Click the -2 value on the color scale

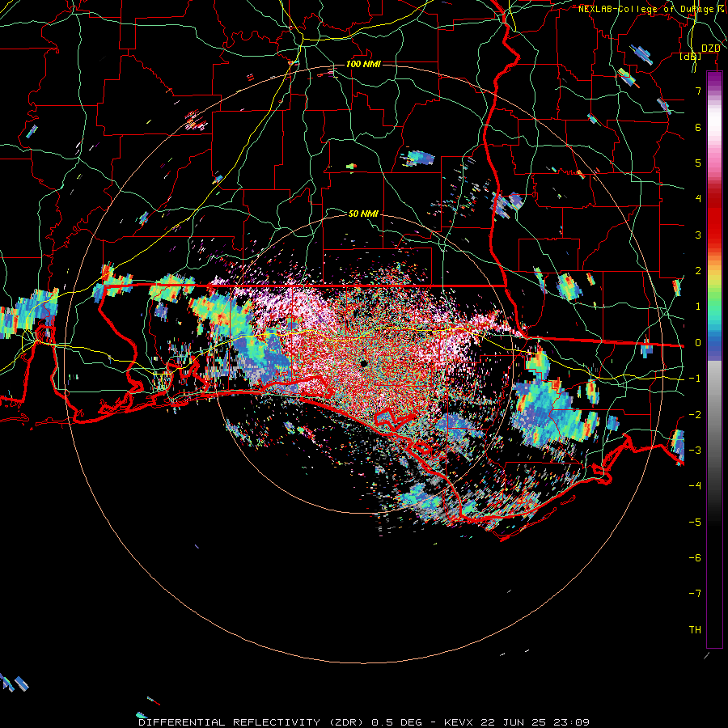tap(695, 414)
